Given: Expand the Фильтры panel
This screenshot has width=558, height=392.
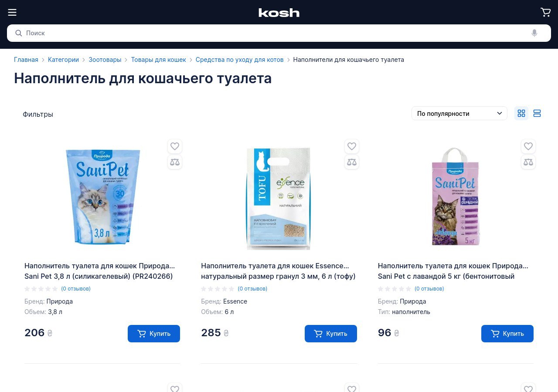Looking at the screenshot, I should pos(38,114).
